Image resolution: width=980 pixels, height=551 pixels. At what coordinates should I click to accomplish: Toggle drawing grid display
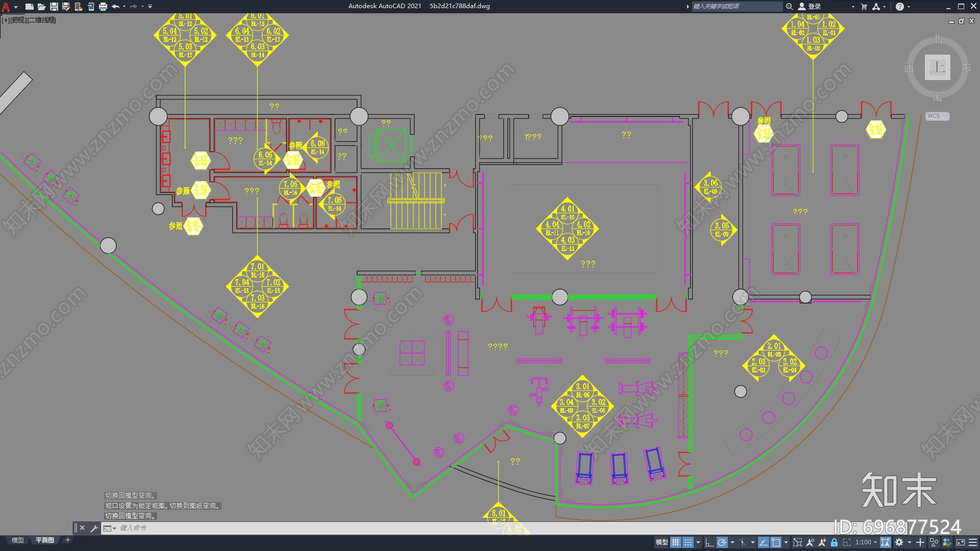coord(676,542)
